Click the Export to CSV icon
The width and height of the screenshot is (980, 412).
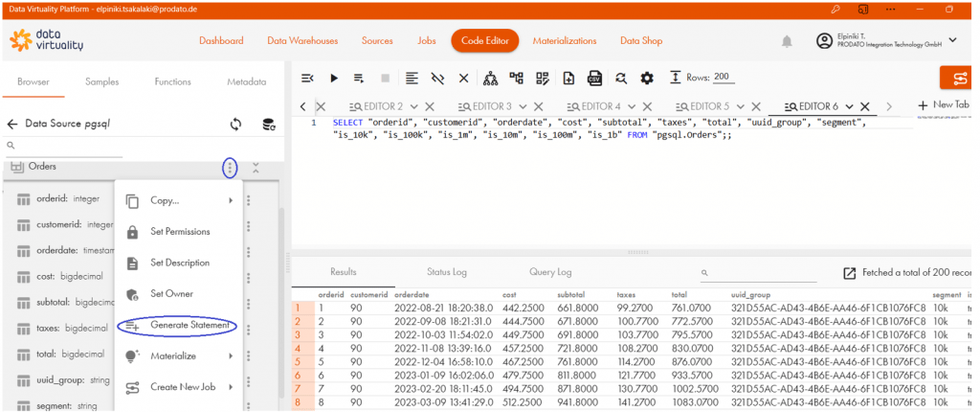(x=594, y=78)
